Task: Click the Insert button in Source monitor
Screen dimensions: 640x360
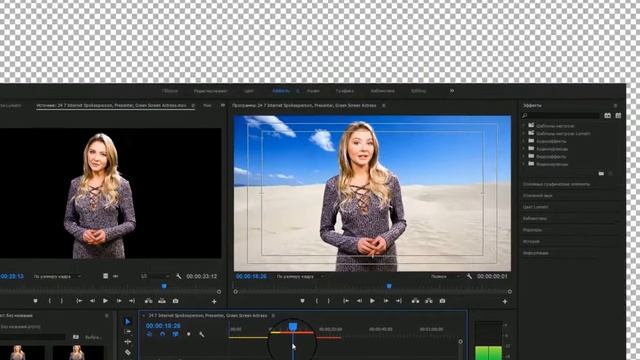Action: [149, 301]
